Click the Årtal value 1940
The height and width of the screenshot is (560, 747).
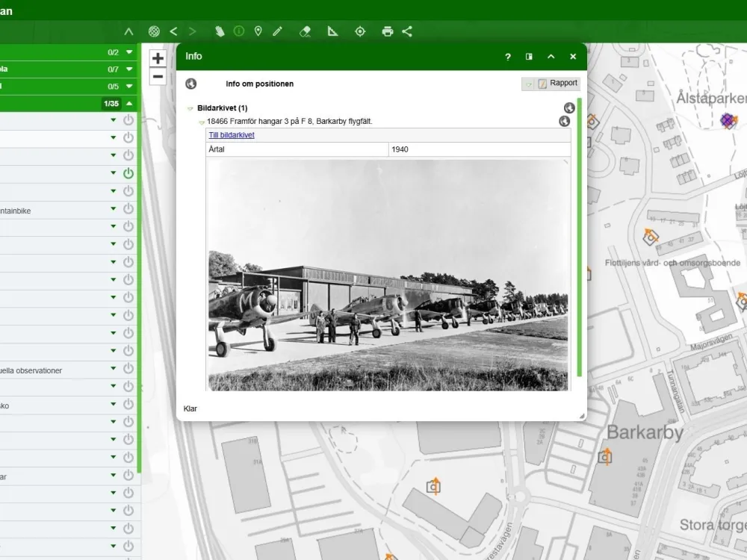(x=400, y=149)
